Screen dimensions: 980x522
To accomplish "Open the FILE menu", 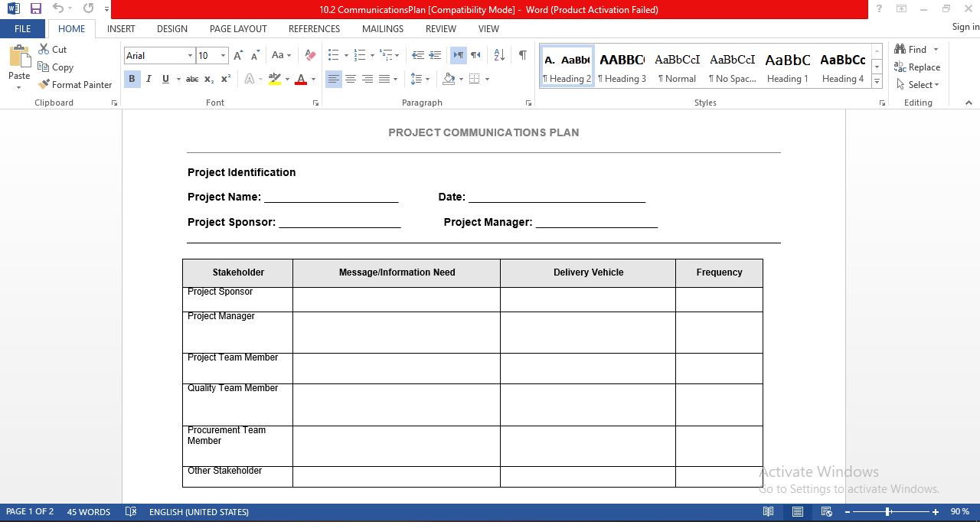I will coord(23,28).
